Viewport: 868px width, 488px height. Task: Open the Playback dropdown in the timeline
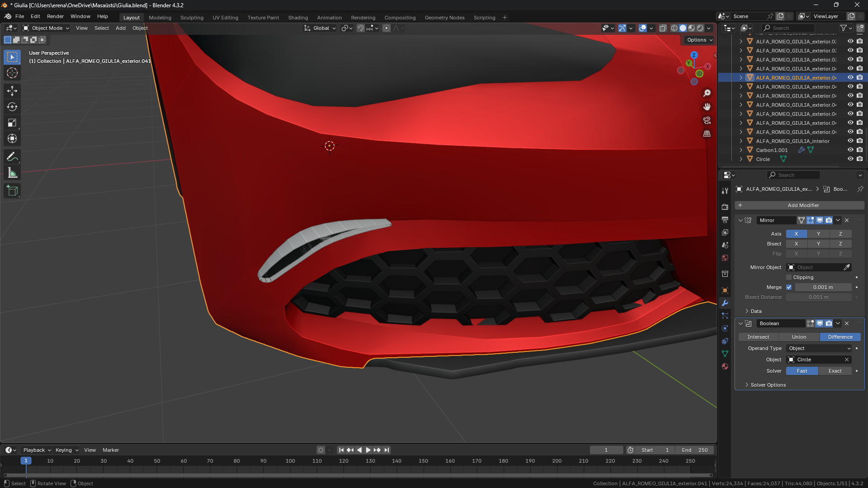[x=37, y=450]
